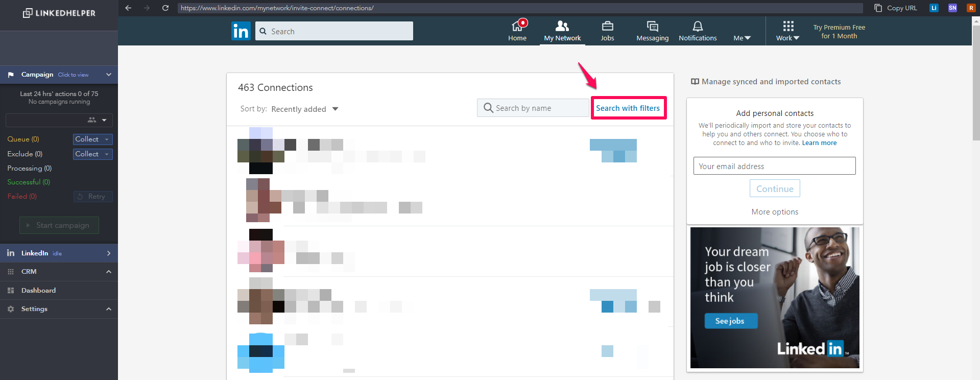Click the orange R extension icon
Viewport: 980px width, 380px height.
tap(971, 8)
